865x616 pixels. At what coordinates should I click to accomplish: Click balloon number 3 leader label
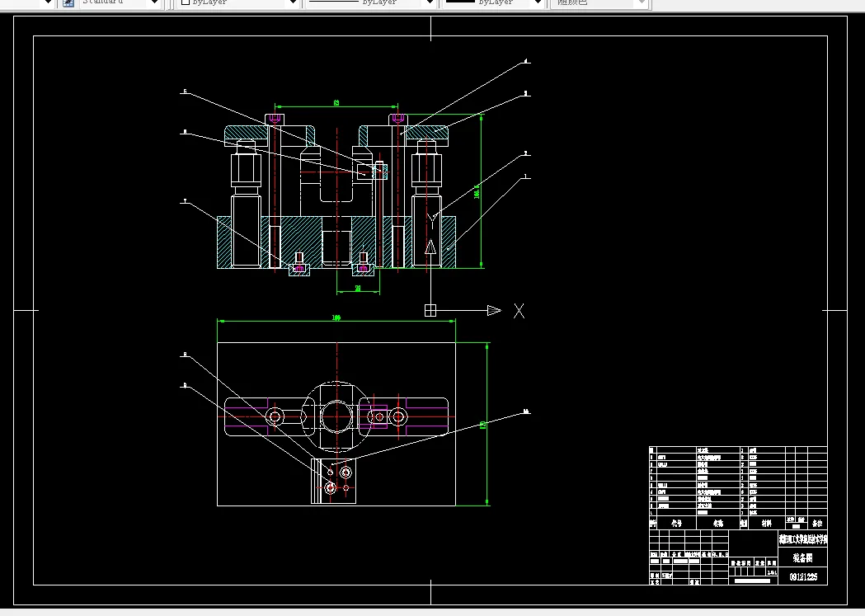point(526,94)
